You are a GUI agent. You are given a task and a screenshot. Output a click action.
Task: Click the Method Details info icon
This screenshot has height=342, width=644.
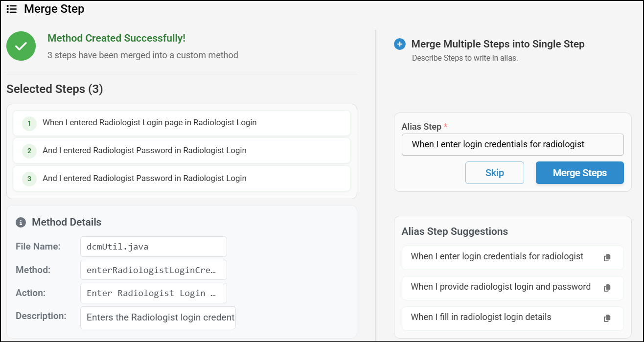click(21, 223)
